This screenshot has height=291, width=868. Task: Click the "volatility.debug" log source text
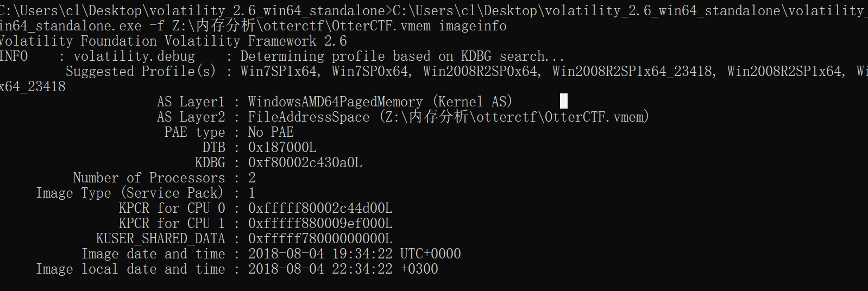(134, 56)
